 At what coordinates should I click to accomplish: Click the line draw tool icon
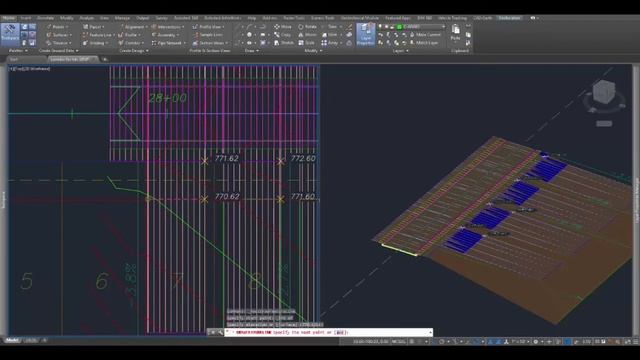[x=237, y=27]
